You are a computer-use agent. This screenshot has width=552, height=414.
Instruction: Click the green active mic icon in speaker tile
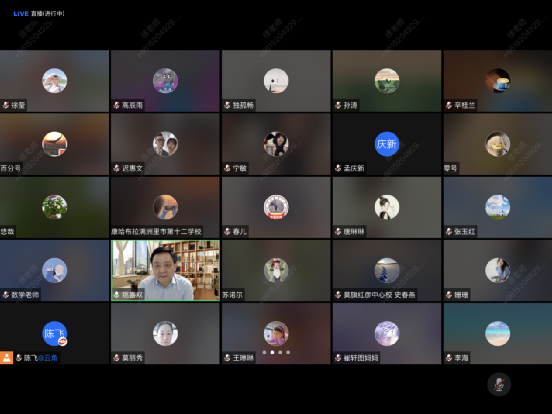click(x=117, y=295)
